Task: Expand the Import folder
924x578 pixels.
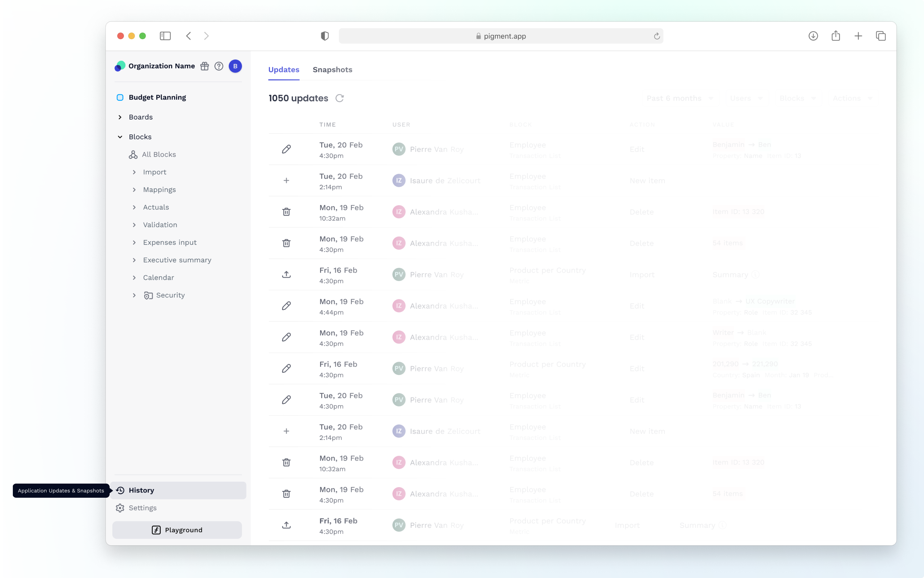Action: click(x=134, y=172)
